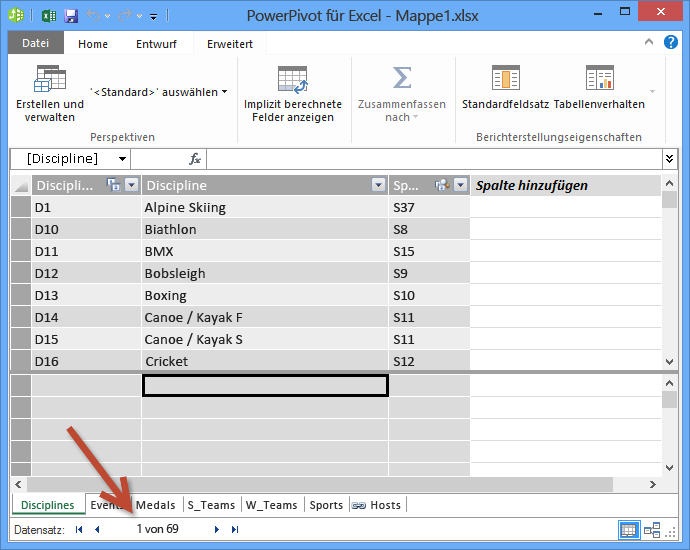Open the linked Hosts sheet tab
The height and width of the screenshot is (550, 690).
coord(377,505)
